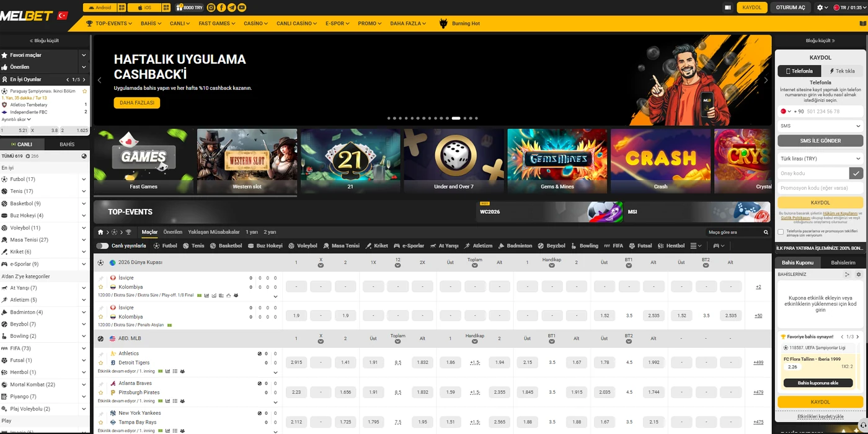Click SMS İLE GÖNDER button
868x434 pixels.
click(x=820, y=141)
